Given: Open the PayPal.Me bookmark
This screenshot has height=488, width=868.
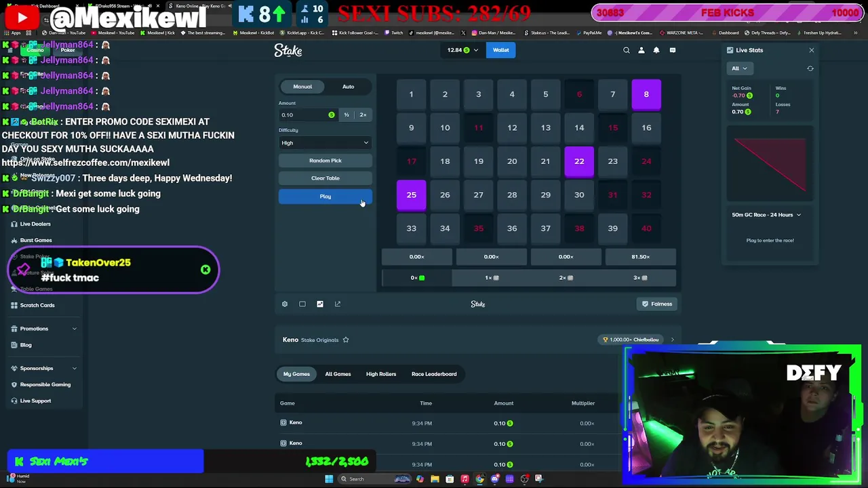Looking at the screenshot, I should (x=589, y=33).
